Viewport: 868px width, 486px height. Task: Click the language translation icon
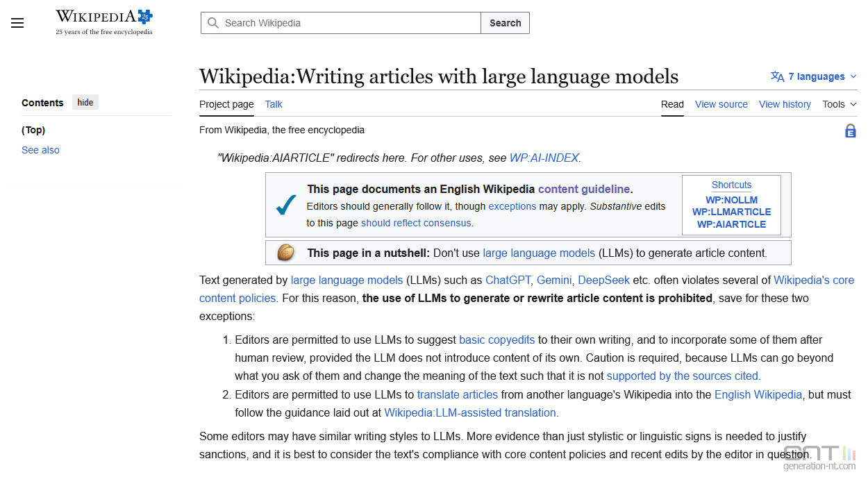(777, 76)
